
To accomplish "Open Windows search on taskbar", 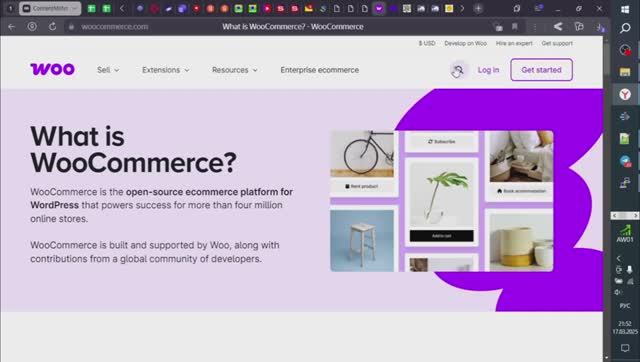I will (x=625, y=28).
